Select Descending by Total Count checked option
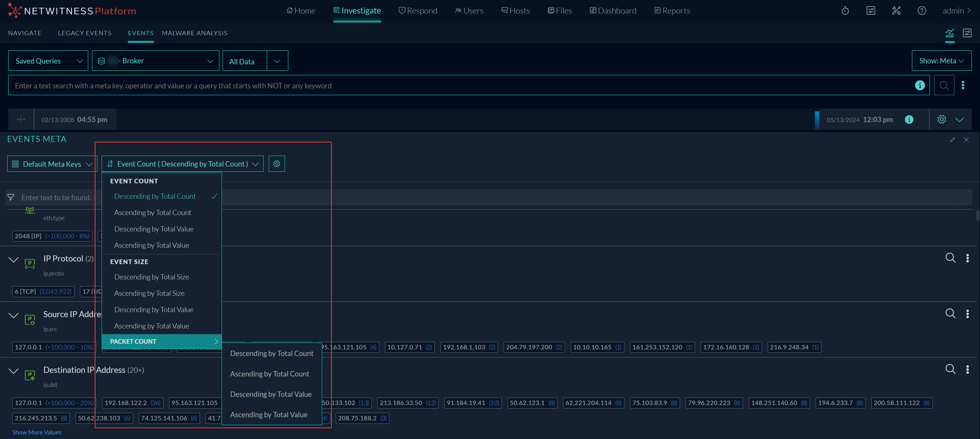Image resolution: width=980 pixels, height=439 pixels. tap(155, 196)
